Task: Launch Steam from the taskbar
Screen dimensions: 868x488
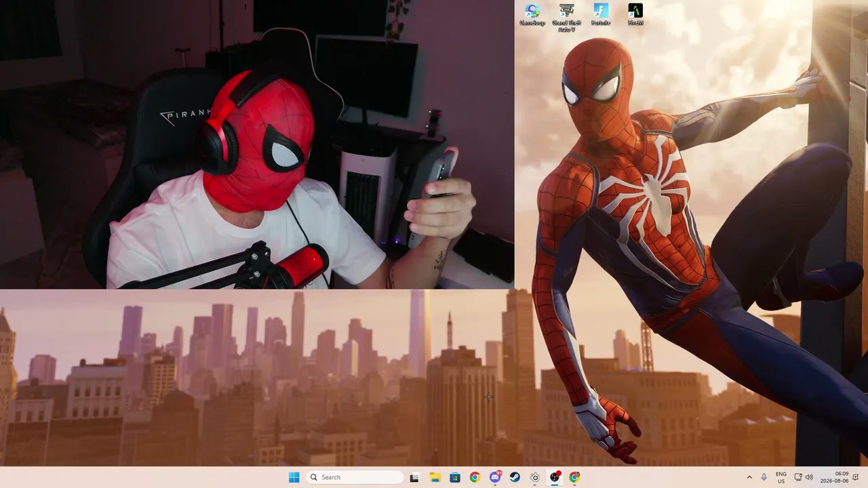Action: point(515,477)
